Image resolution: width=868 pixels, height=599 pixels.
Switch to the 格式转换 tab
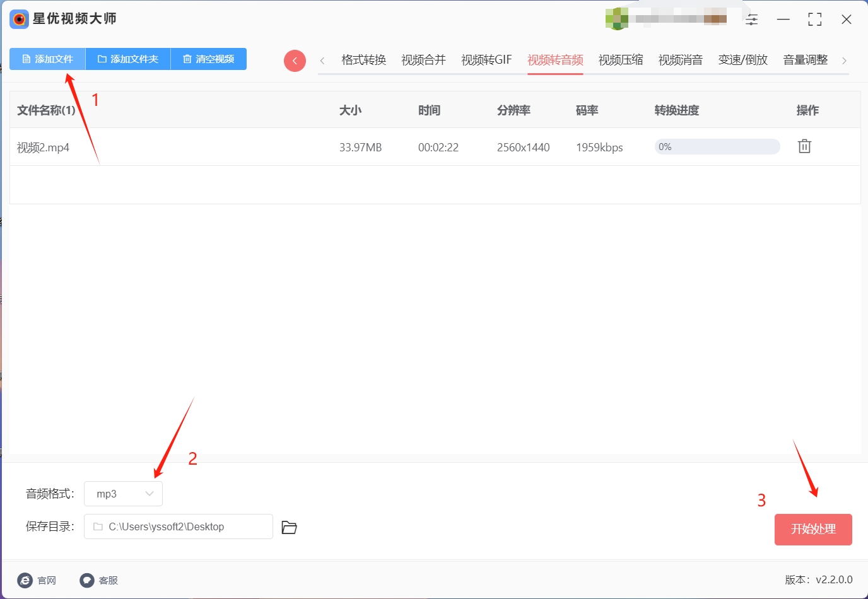(x=363, y=60)
